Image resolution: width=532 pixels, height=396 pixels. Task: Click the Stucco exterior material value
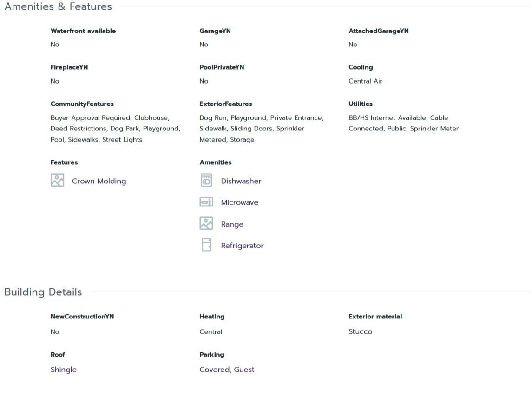coord(361,331)
